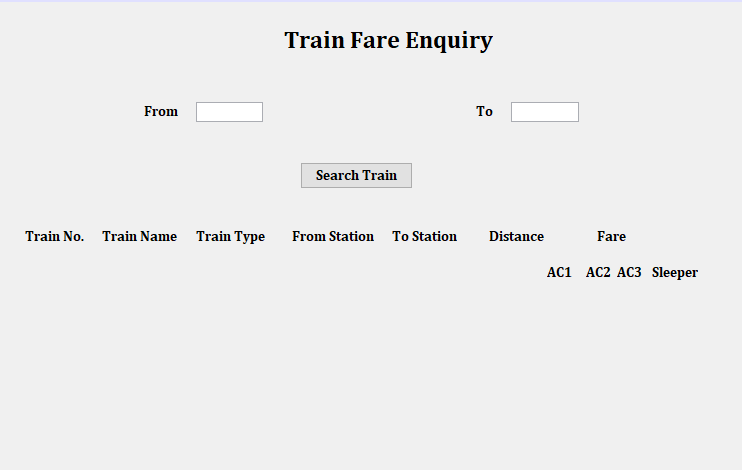
Task: Select the Fare column header
Action: (611, 237)
